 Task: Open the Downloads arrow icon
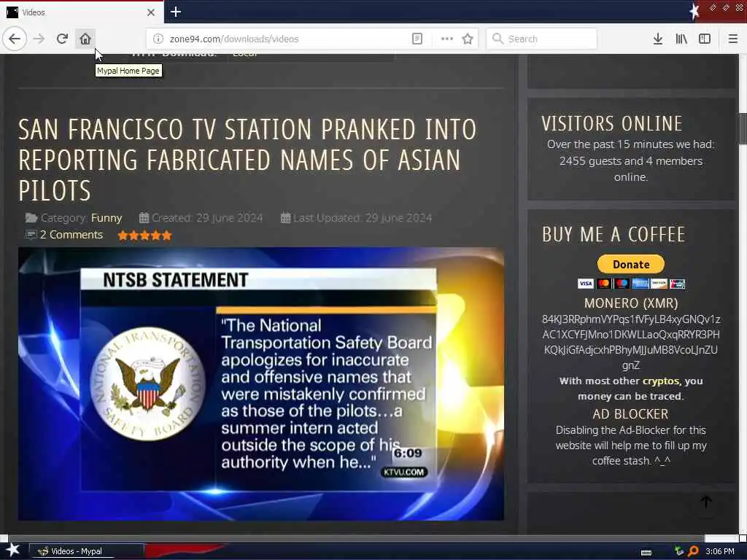click(x=658, y=39)
